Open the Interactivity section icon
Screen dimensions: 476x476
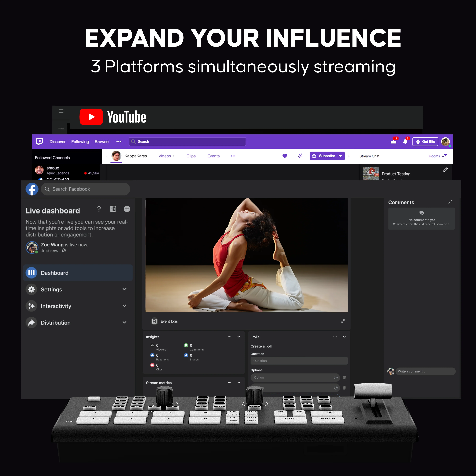coord(31,306)
